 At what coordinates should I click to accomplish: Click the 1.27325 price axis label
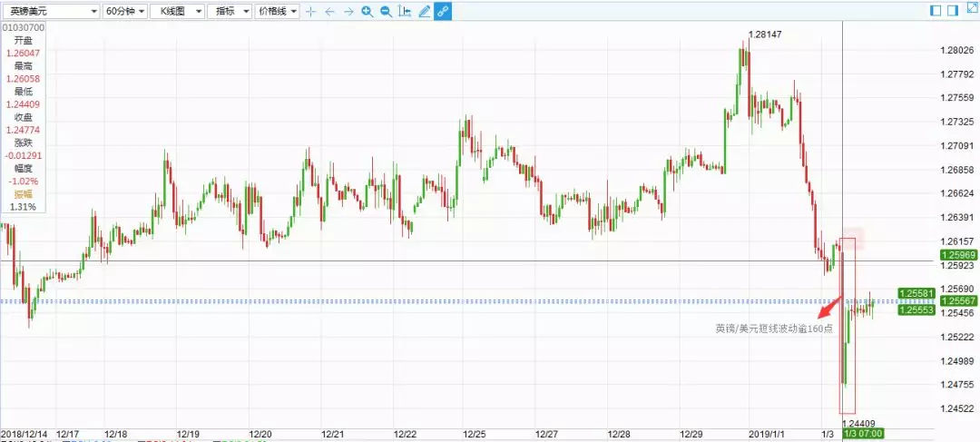click(957, 122)
